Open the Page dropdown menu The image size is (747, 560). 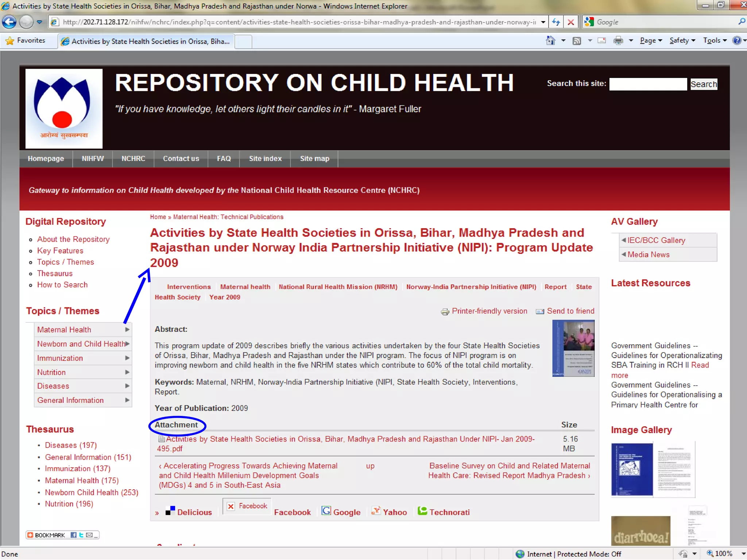coord(651,40)
